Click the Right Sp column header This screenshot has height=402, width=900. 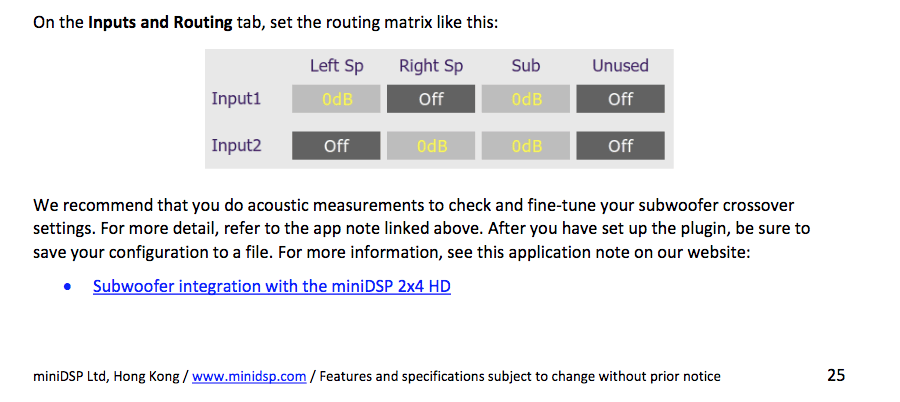click(431, 66)
